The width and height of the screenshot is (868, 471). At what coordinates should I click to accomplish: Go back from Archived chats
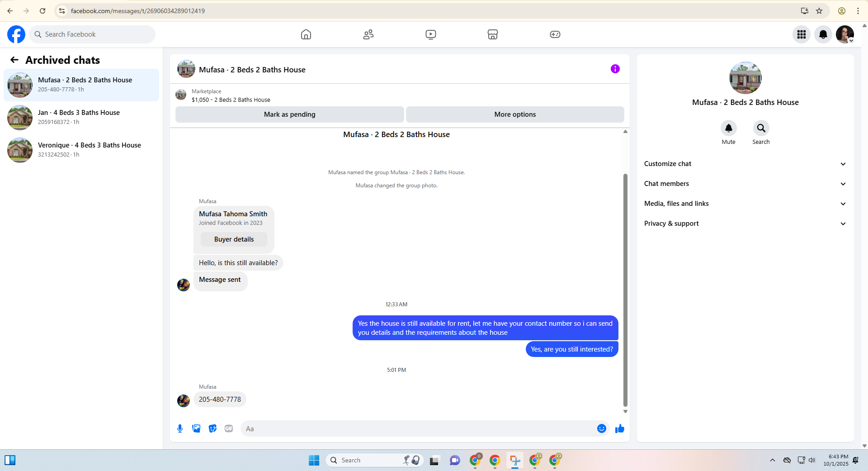pos(14,60)
